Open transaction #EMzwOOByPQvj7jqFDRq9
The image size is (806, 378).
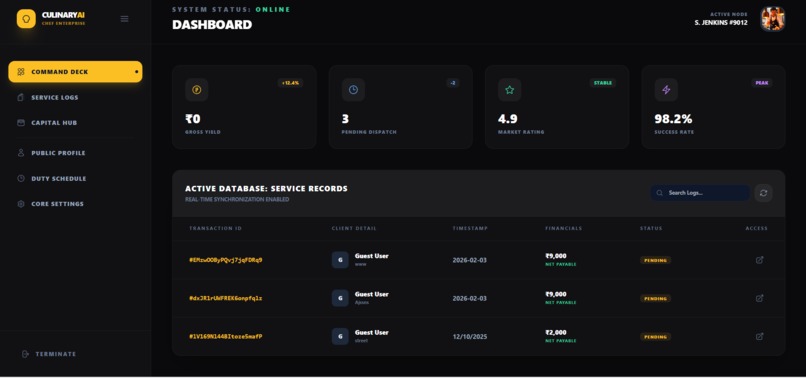(x=226, y=260)
